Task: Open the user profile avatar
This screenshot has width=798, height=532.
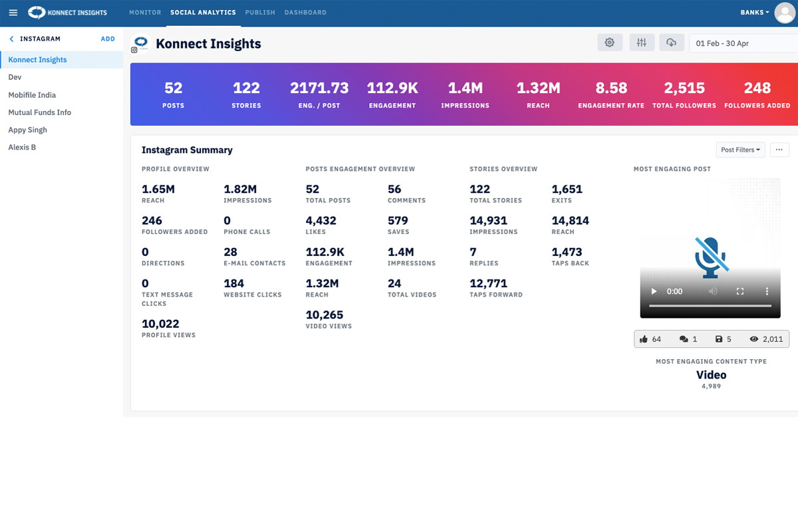Action: click(785, 13)
